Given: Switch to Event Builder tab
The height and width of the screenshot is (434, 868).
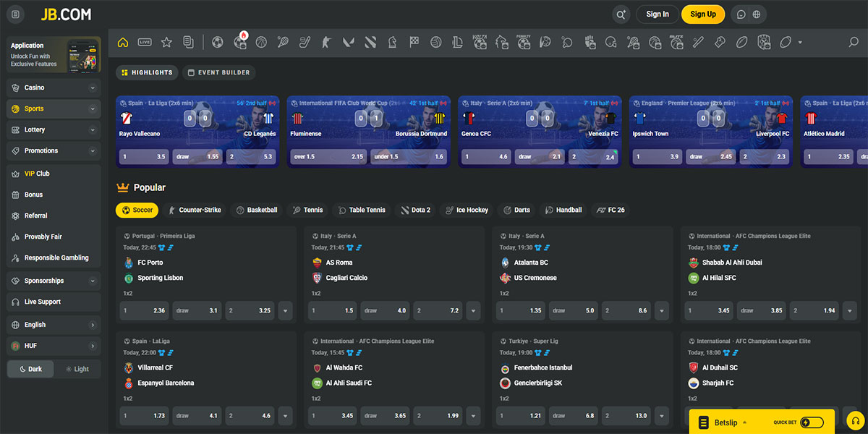Looking at the screenshot, I should [x=218, y=72].
